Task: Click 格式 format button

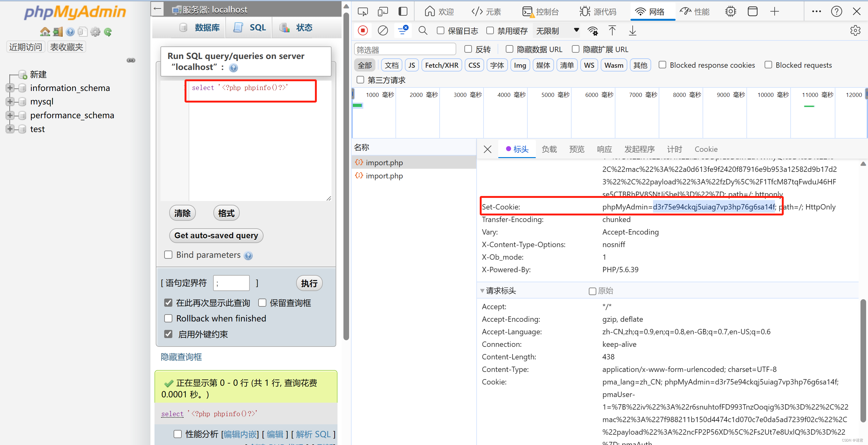Action: pyautogui.click(x=227, y=213)
